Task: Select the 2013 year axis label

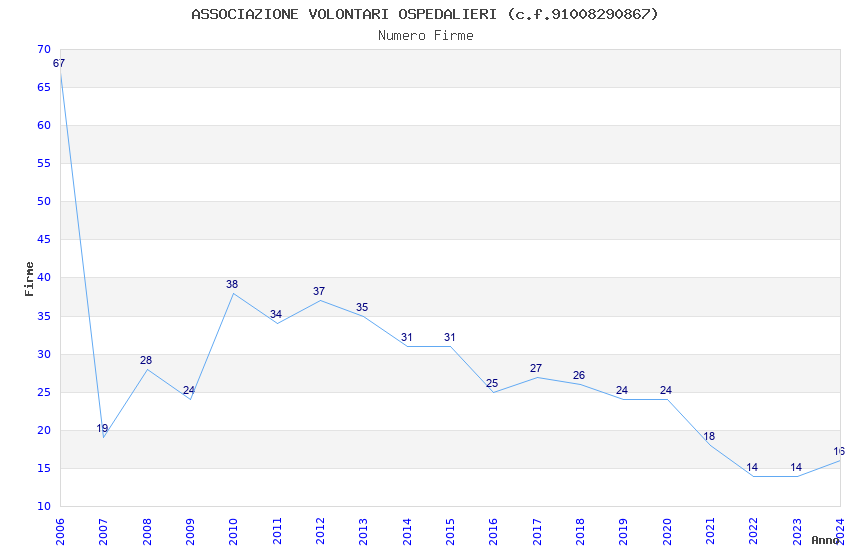Action: pyautogui.click(x=363, y=532)
